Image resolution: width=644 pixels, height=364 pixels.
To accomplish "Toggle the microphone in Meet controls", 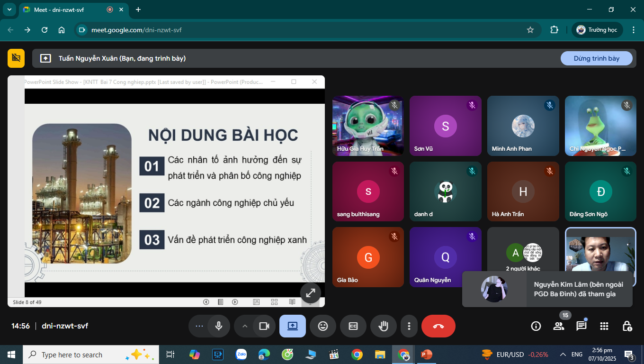I will (x=219, y=326).
